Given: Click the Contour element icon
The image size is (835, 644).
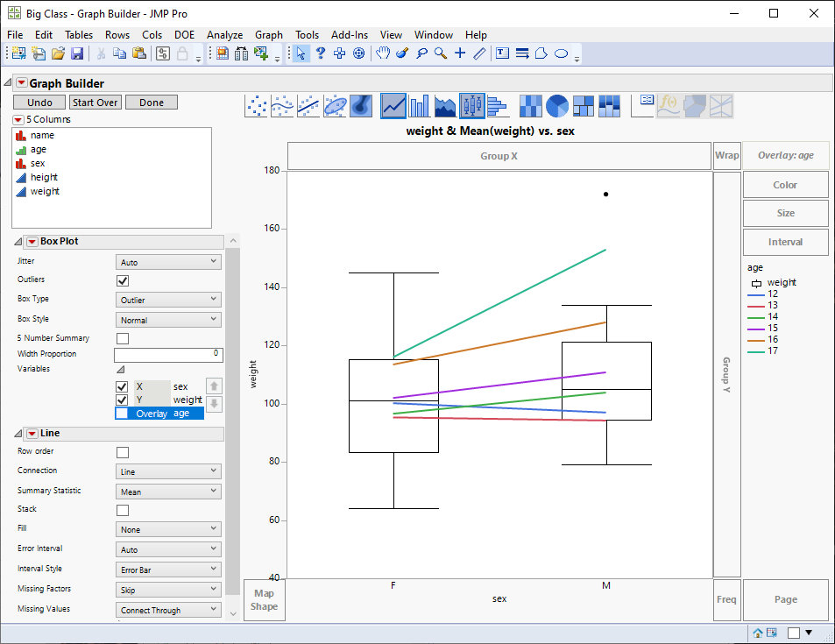Looking at the screenshot, I should (362, 106).
